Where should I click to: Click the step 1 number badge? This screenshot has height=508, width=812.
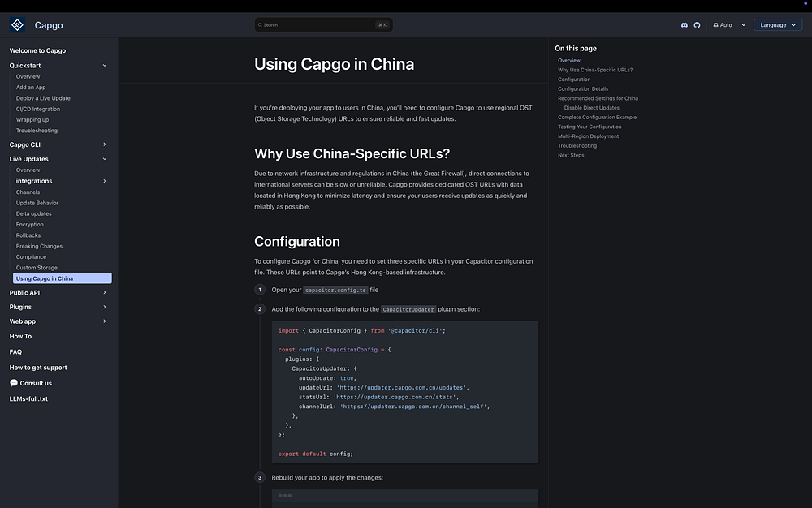click(260, 290)
